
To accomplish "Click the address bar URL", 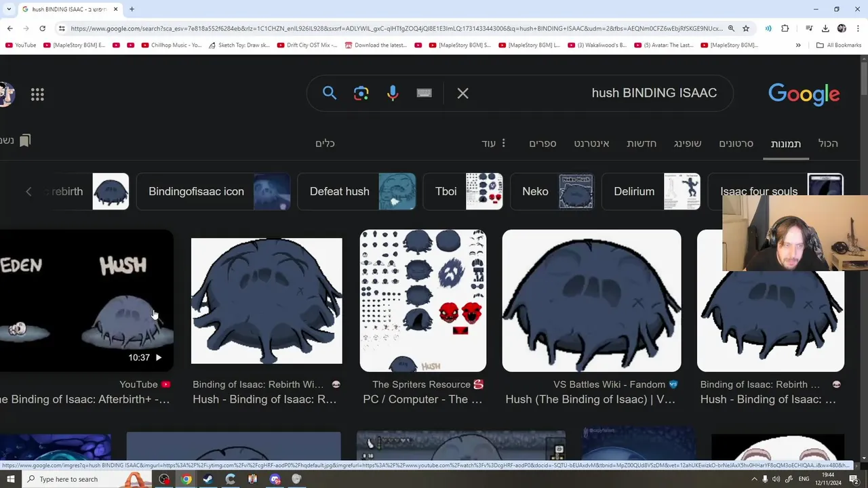I will click(x=397, y=28).
